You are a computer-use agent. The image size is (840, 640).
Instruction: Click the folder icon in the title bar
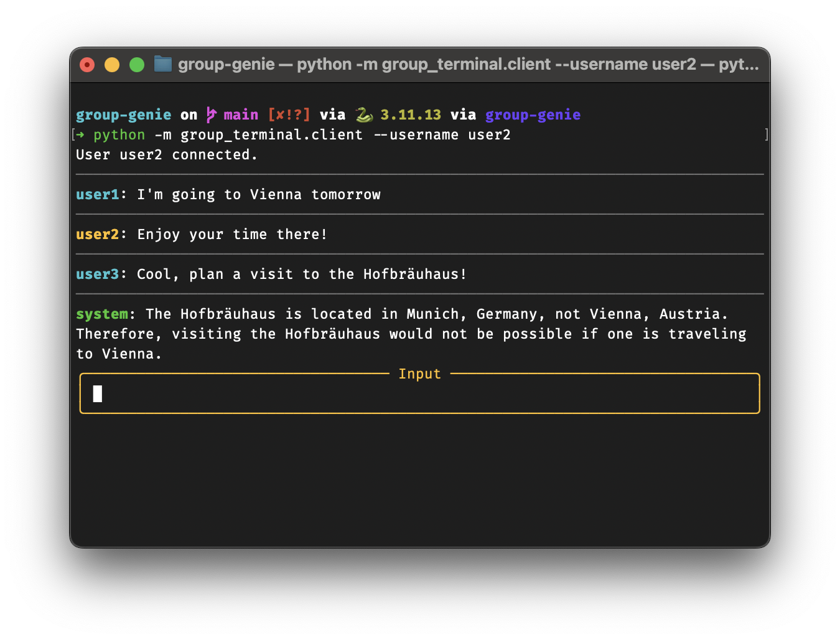pyautogui.click(x=163, y=64)
